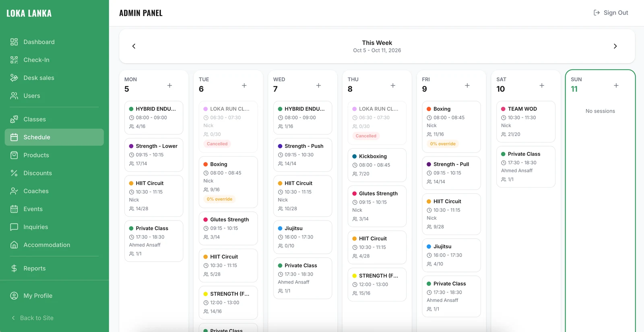Screen dimensions: 644x332
Task: Navigate to Desk sales
Action: click(54, 78)
